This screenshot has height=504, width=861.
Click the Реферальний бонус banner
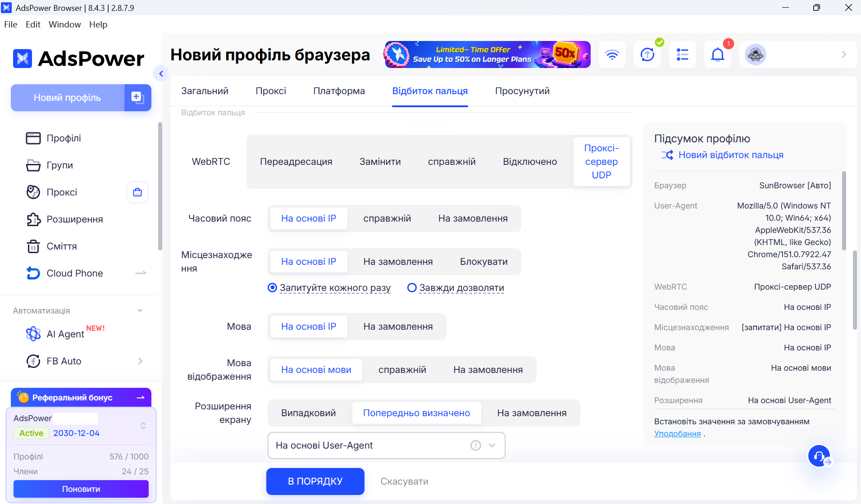click(81, 398)
